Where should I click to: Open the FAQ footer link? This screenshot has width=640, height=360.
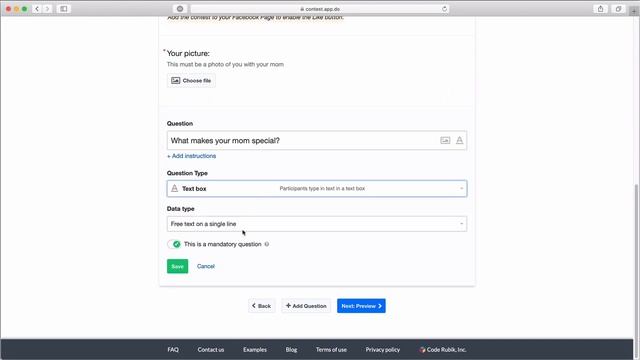pyautogui.click(x=173, y=350)
